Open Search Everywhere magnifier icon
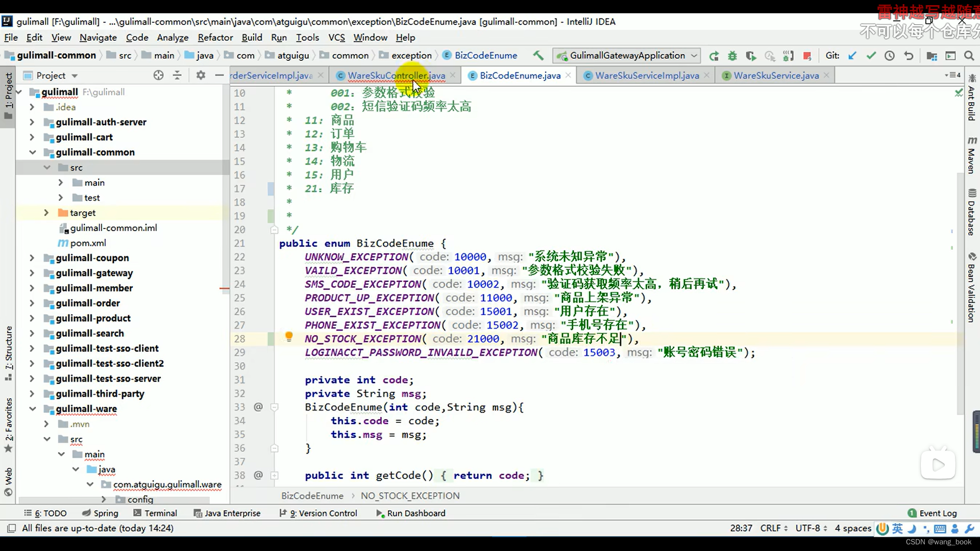980x551 pixels. [969, 56]
